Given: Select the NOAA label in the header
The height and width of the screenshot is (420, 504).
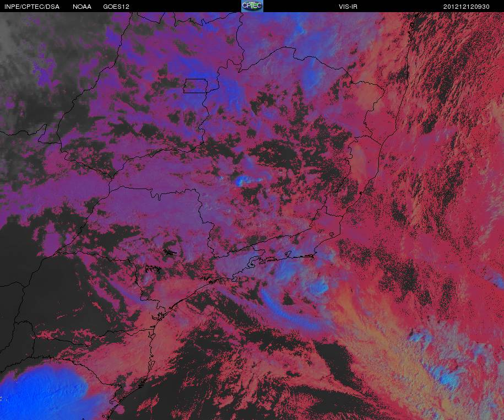Looking at the screenshot, I should tap(82, 7).
